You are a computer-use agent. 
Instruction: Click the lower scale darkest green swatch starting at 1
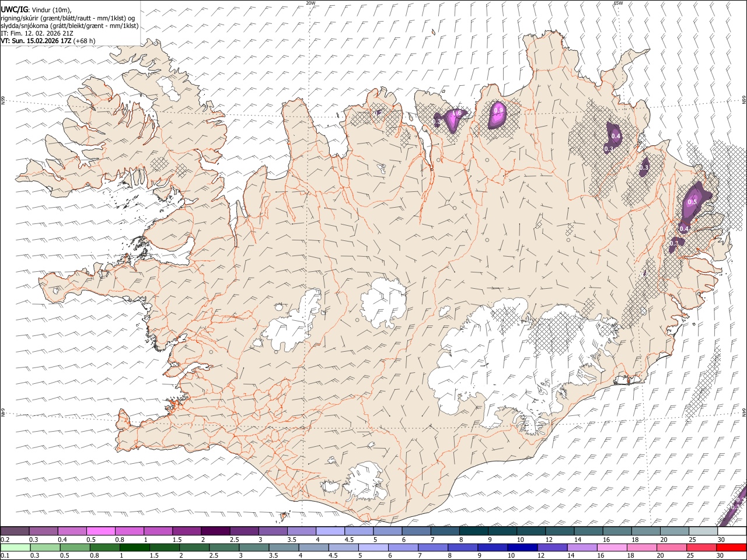pos(134,547)
